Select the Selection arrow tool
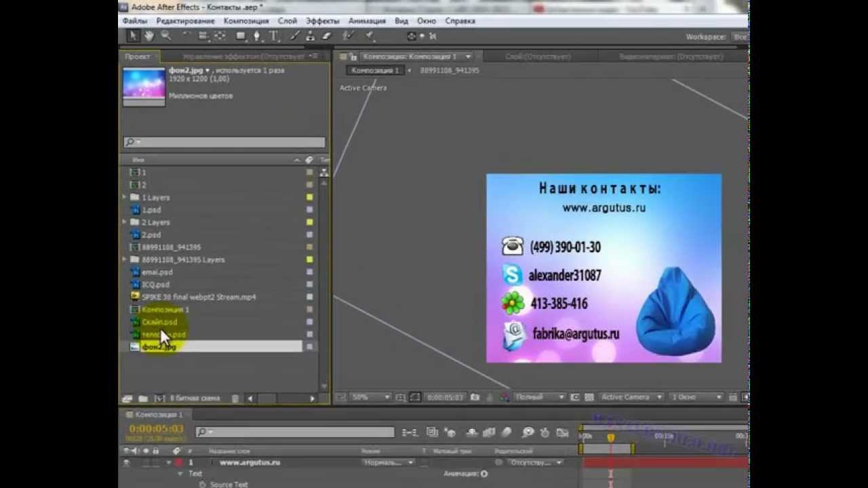This screenshot has height=488, width=868. click(132, 36)
